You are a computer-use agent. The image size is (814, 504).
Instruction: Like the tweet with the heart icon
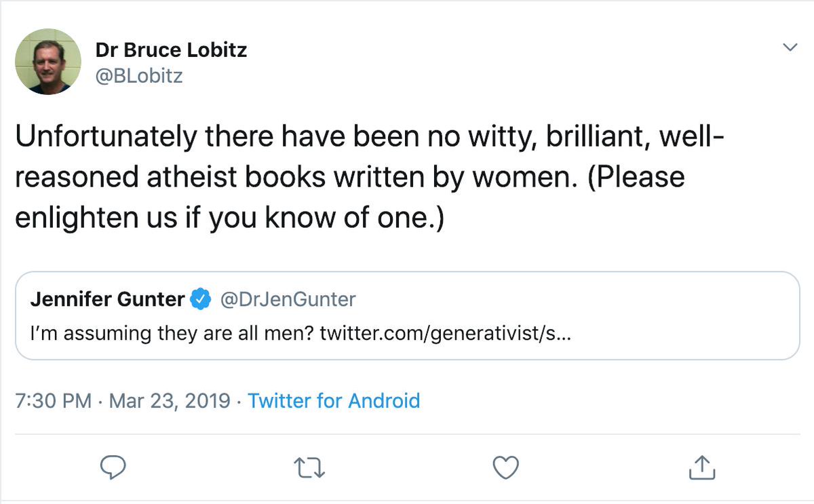coord(505,467)
